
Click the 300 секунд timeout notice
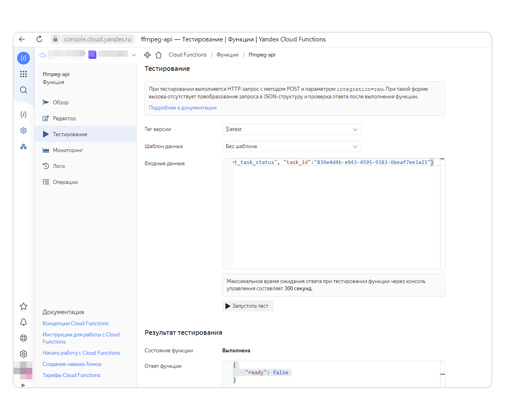point(334,285)
